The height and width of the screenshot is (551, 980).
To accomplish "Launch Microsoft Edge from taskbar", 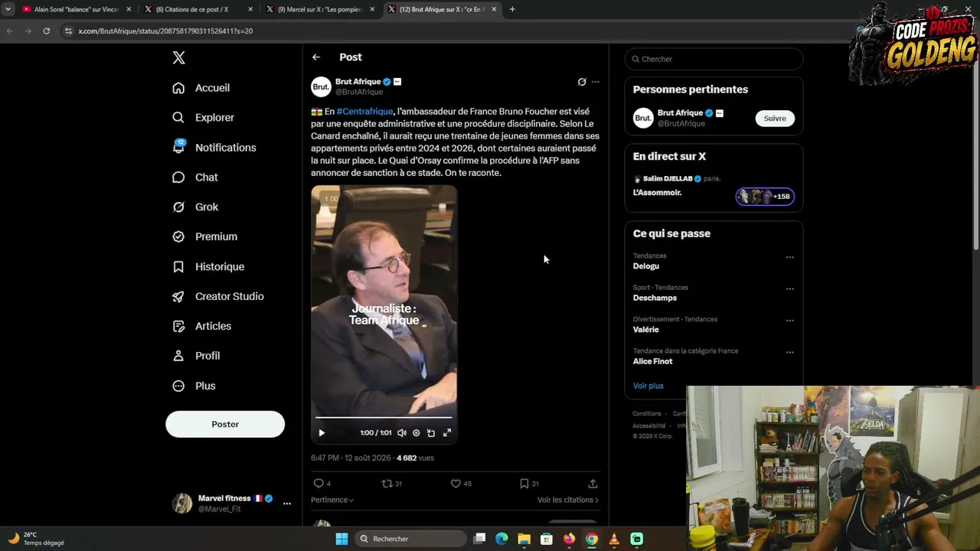I will click(501, 539).
